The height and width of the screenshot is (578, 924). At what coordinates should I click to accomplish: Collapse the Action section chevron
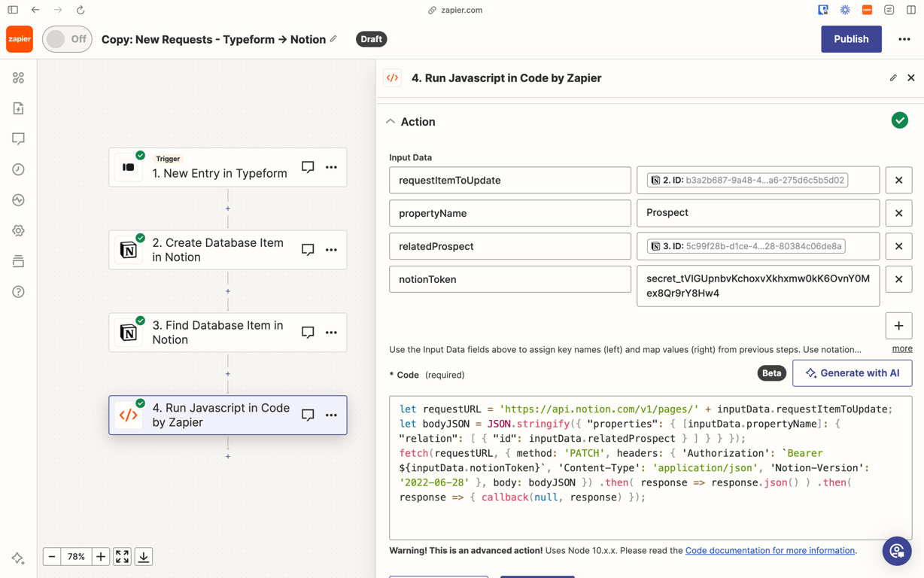pos(391,122)
